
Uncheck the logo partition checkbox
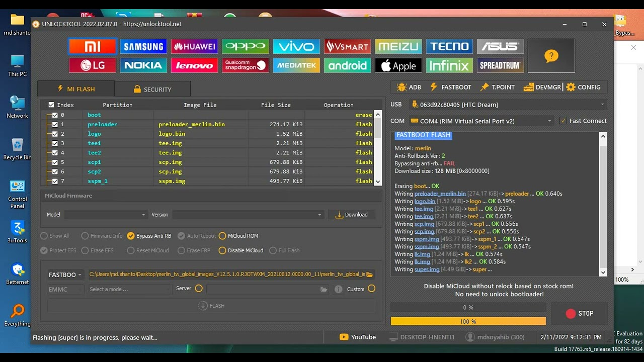tap(55, 134)
